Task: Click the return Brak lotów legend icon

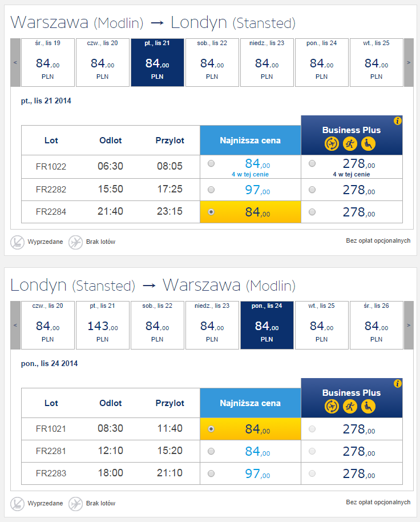Action: (75, 504)
